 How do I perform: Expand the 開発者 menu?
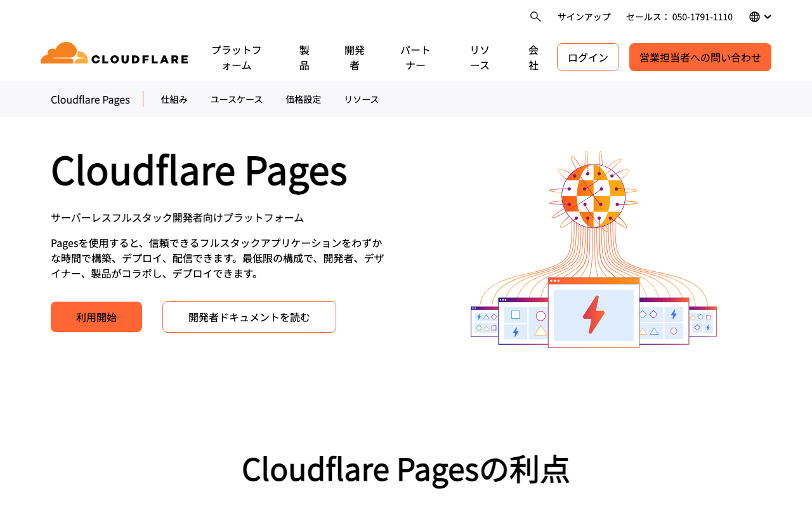click(355, 57)
